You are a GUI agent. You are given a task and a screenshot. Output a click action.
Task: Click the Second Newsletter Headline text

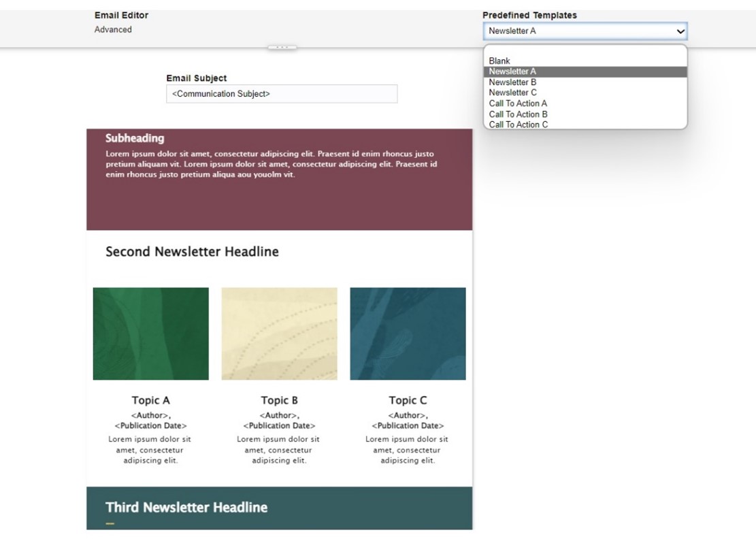click(x=192, y=252)
